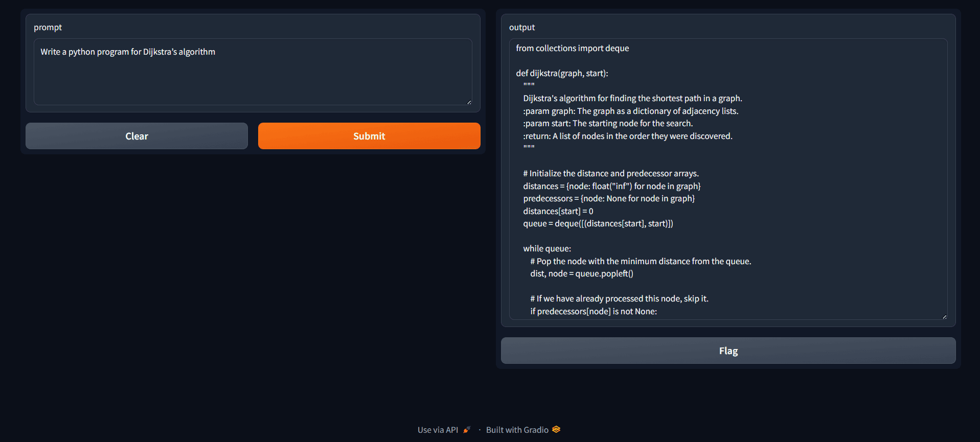The image size is (980, 442).
Task: Click the 'if predecessors[node] is not None:' line
Action: 593,312
